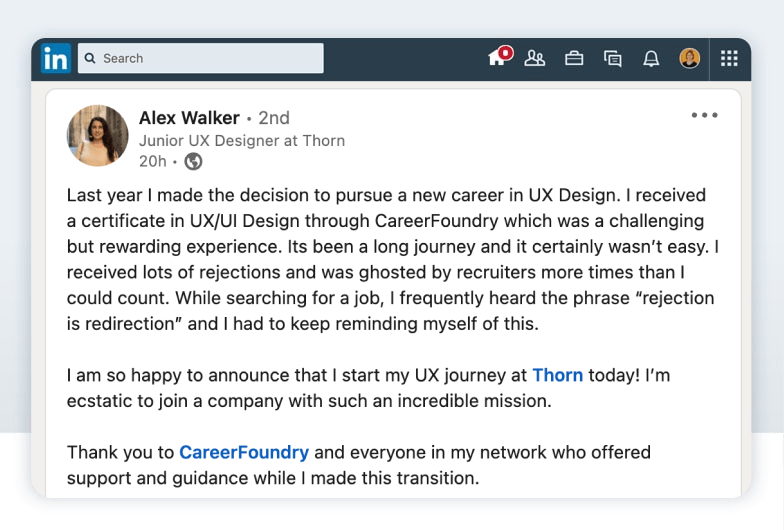Click the magnifying glass search icon
This screenshot has width=784, height=530.
(90, 59)
